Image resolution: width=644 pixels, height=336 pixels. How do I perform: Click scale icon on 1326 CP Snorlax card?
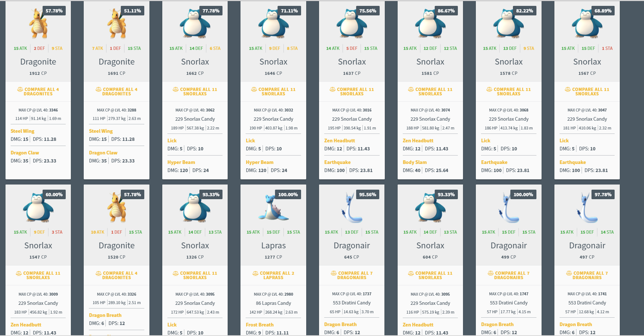[176, 273]
